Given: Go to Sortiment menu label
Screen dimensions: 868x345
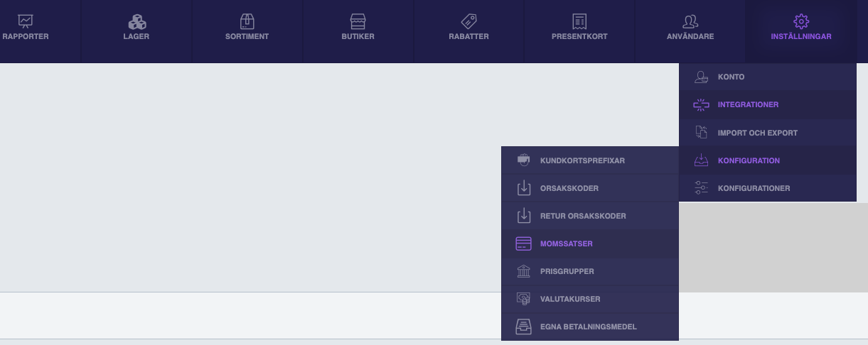Looking at the screenshot, I should click(x=247, y=37).
